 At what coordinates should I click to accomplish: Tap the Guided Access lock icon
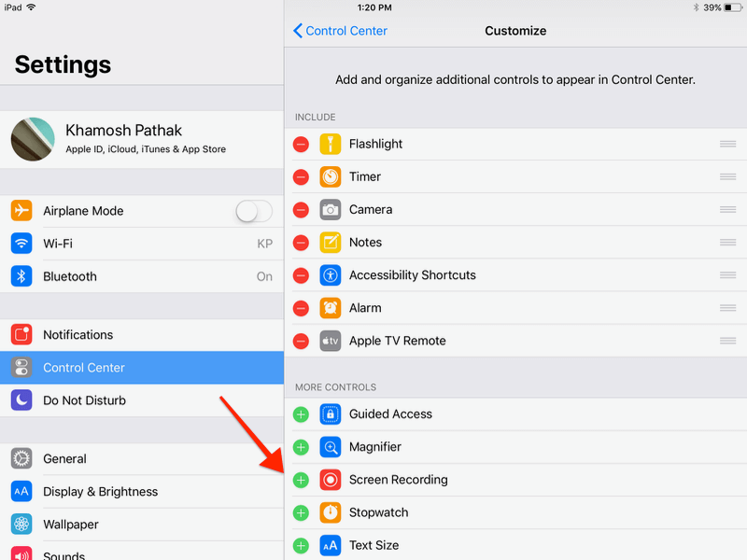click(331, 414)
